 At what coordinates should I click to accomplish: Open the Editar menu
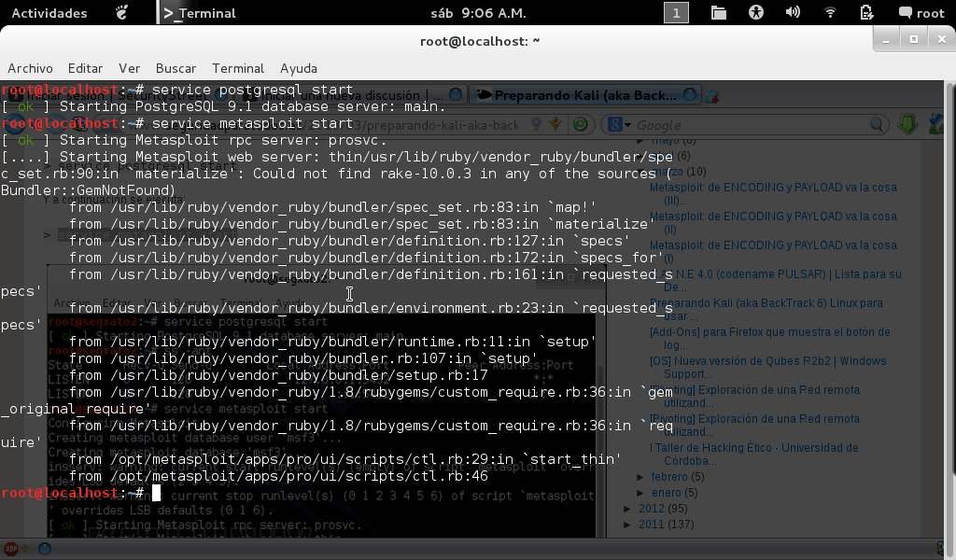85,68
